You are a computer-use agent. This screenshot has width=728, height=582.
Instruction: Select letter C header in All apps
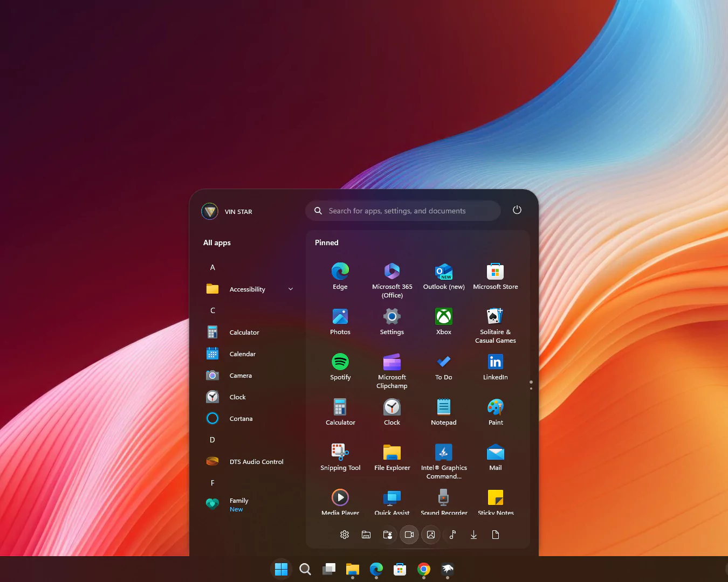tap(212, 311)
